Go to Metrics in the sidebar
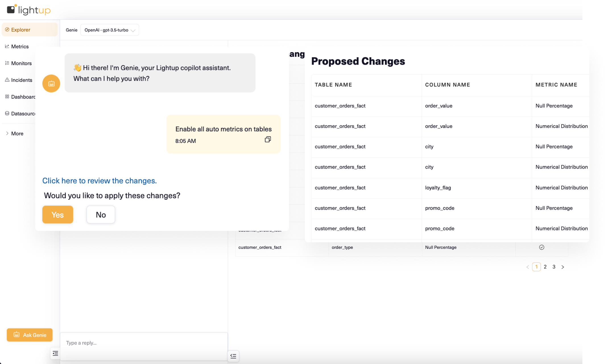The width and height of the screenshot is (612, 364). tap(20, 46)
